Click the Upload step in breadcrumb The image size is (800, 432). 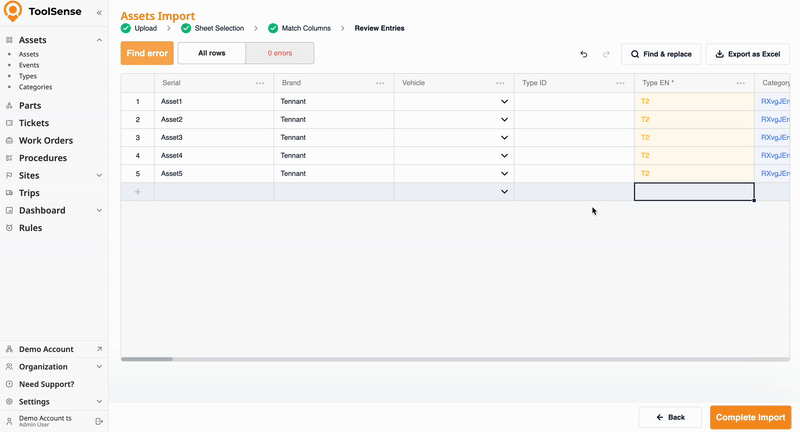[139, 28]
